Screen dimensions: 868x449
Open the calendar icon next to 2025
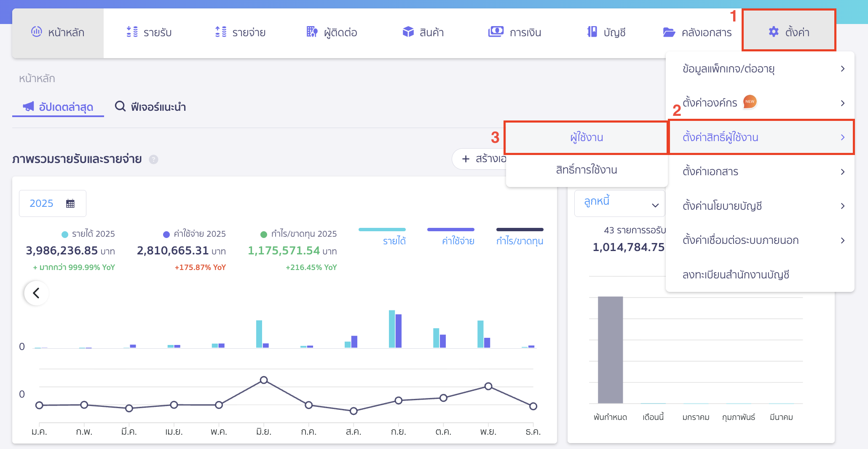70,203
